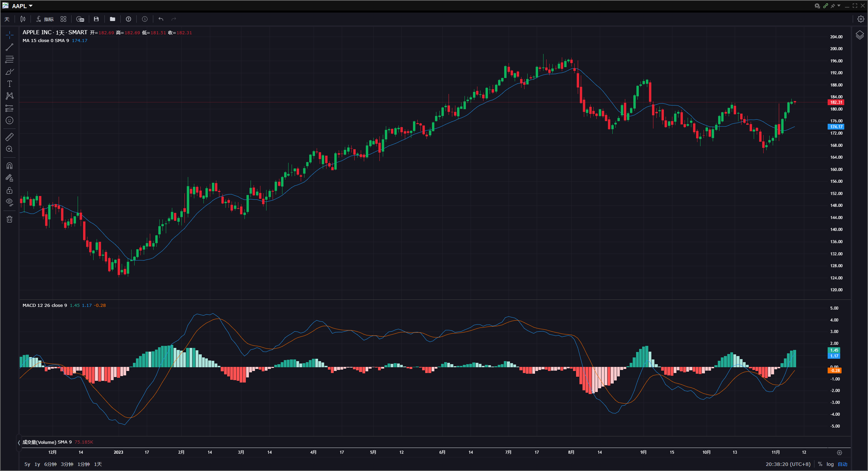Toggle drawing visibility with the eye icon
Screen dimensions: 868x471
tap(9, 202)
